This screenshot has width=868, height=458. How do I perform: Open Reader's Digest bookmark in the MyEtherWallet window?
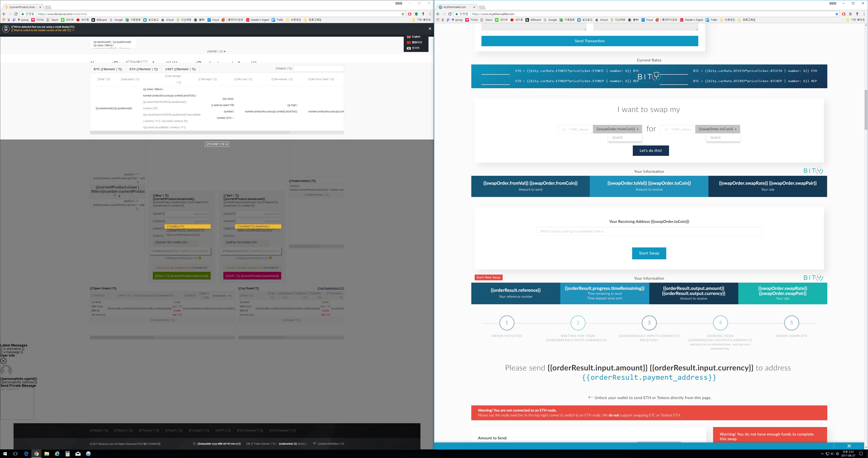[x=691, y=20]
